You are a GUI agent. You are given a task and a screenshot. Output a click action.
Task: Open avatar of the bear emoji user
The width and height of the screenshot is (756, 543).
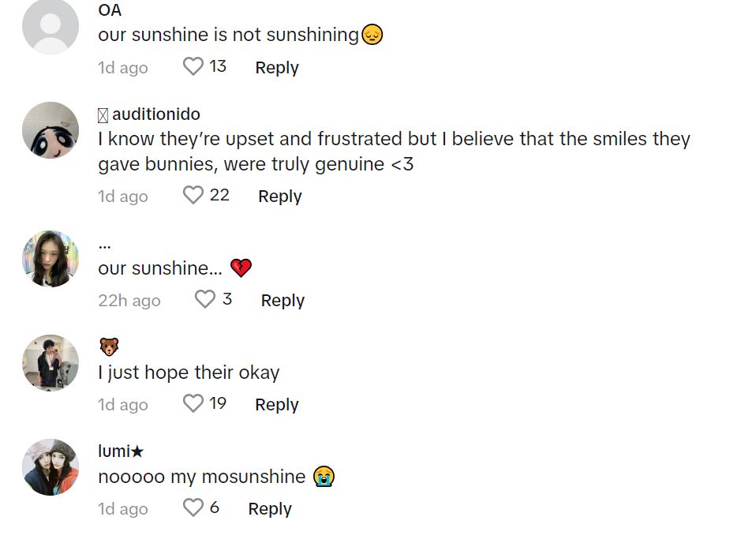pos(51,363)
